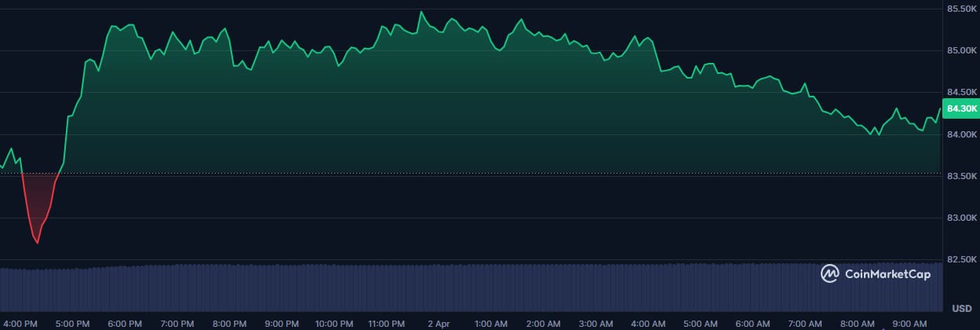Click the USD currency label
980x330 pixels.
click(x=961, y=307)
